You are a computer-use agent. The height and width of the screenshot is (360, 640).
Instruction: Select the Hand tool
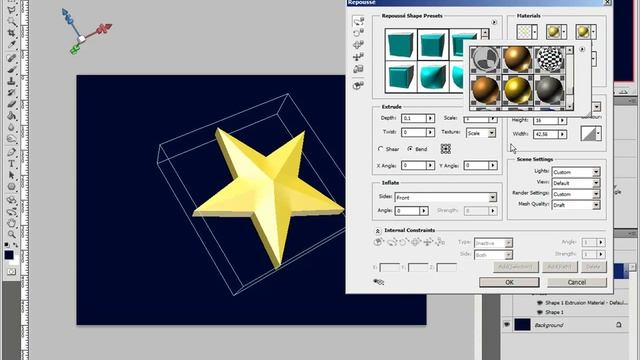[x=11, y=223]
